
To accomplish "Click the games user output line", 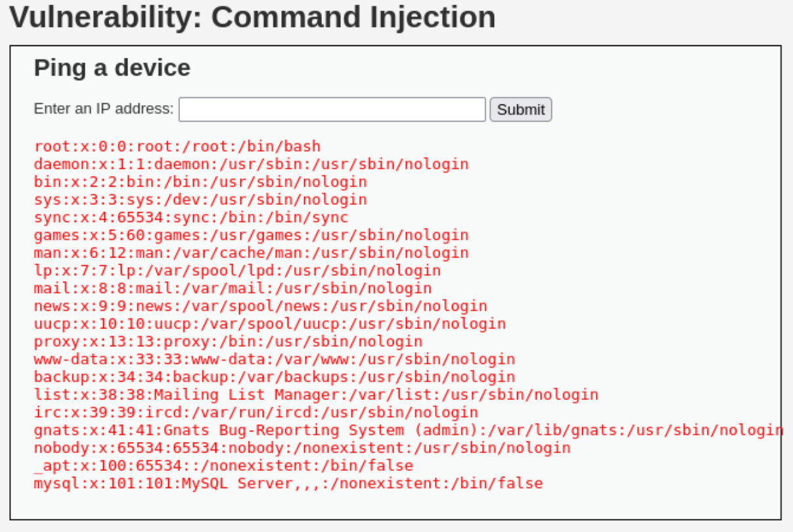I will [x=252, y=235].
